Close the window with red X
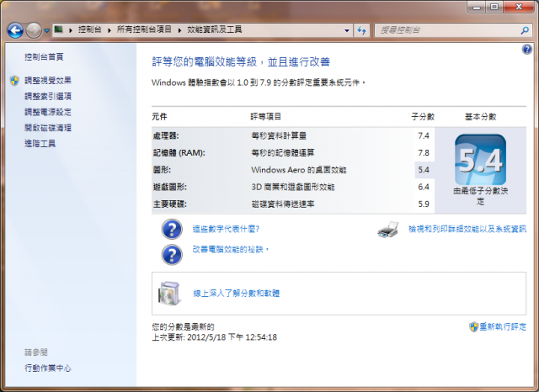The width and height of the screenshot is (539, 392). pyautogui.click(x=519, y=8)
